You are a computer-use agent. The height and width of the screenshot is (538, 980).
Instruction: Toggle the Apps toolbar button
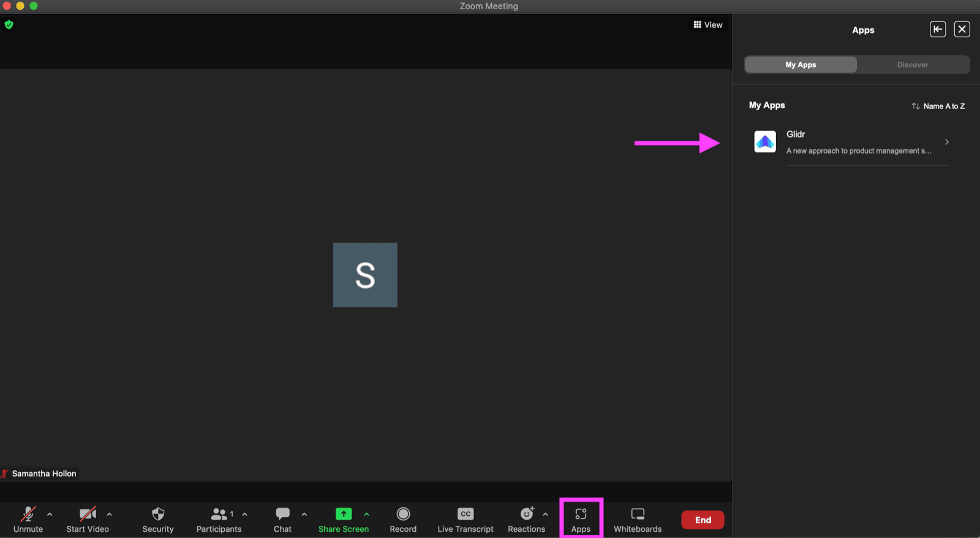581,520
